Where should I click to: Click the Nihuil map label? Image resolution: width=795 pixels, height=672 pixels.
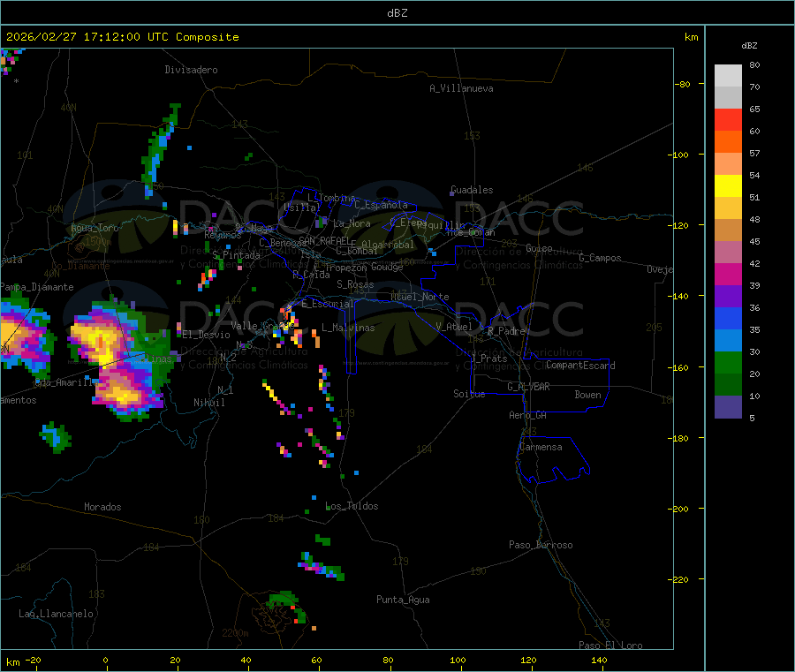[209, 403]
